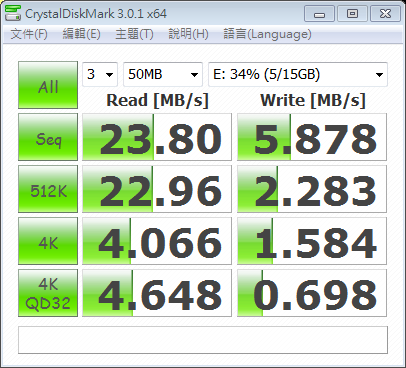
Task: Start the 512K random test
Action: click(x=48, y=189)
